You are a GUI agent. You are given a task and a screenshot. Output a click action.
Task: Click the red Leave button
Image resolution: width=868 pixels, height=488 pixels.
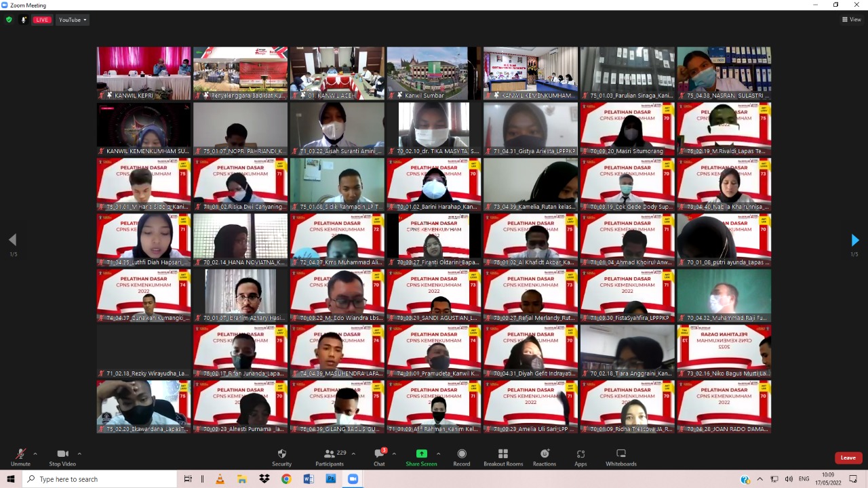coord(848,457)
